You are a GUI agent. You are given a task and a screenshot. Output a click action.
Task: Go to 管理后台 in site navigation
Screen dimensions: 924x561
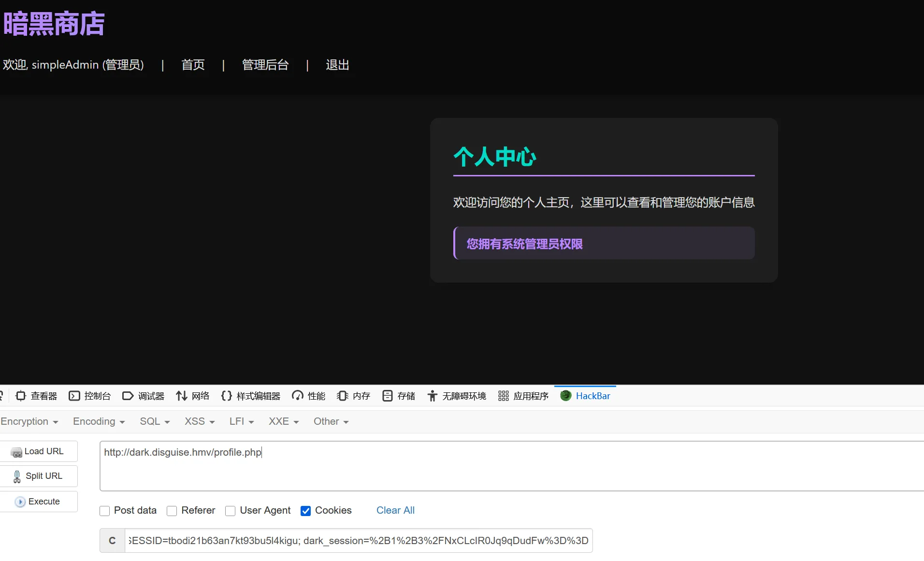coord(265,65)
